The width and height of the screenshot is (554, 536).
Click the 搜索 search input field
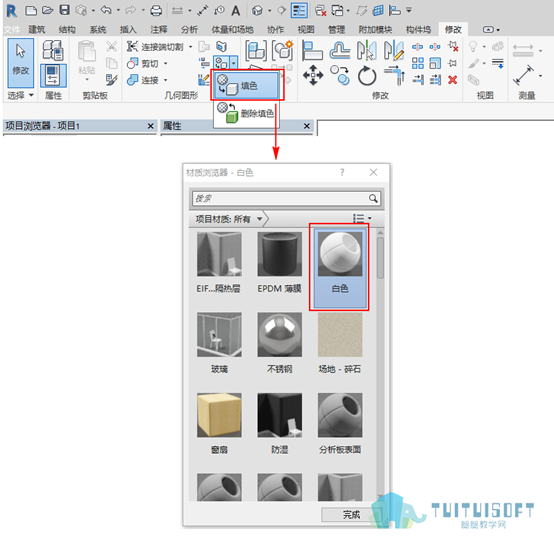[281, 198]
